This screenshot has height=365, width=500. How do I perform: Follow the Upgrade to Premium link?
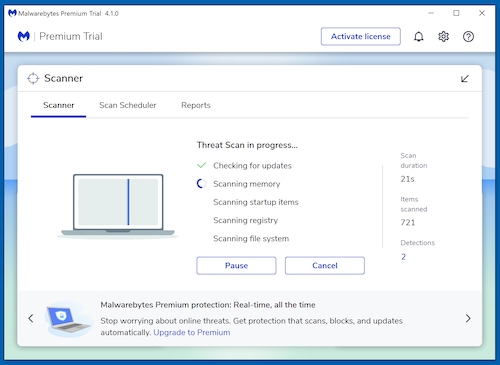pos(192,332)
